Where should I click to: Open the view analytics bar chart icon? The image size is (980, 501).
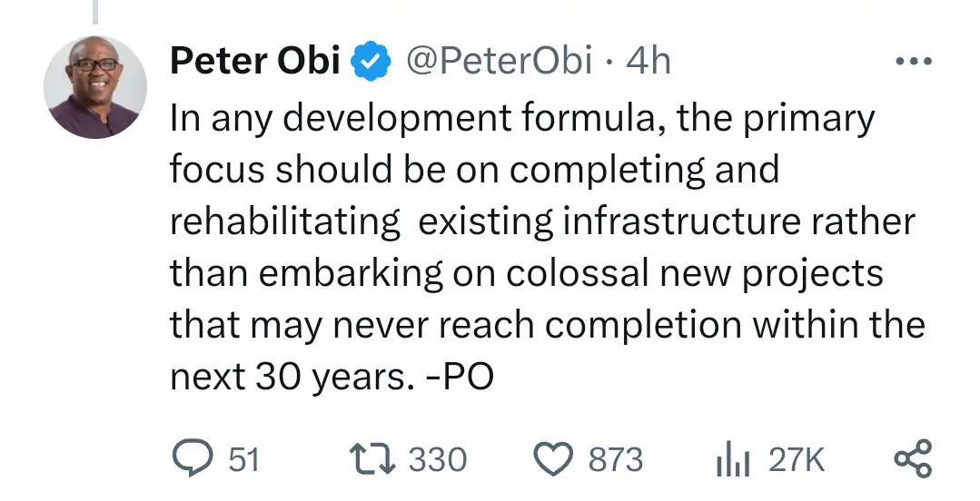[x=731, y=460]
